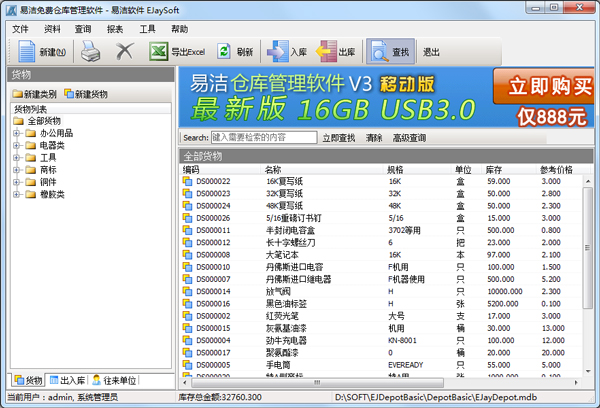This screenshot has height=408, width=600.
Task: Switch to the 出入库 bottom tab
Action: point(67,380)
